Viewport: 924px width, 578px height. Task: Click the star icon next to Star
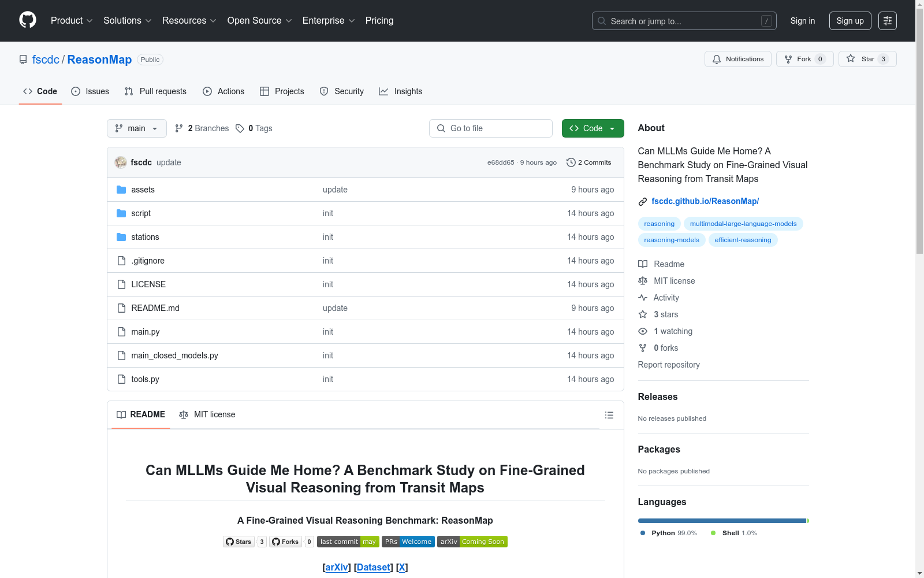click(x=851, y=58)
